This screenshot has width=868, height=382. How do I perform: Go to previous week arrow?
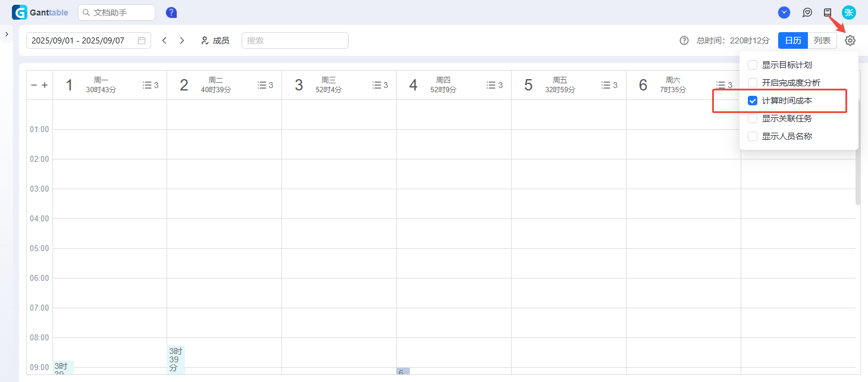pos(164,40)
